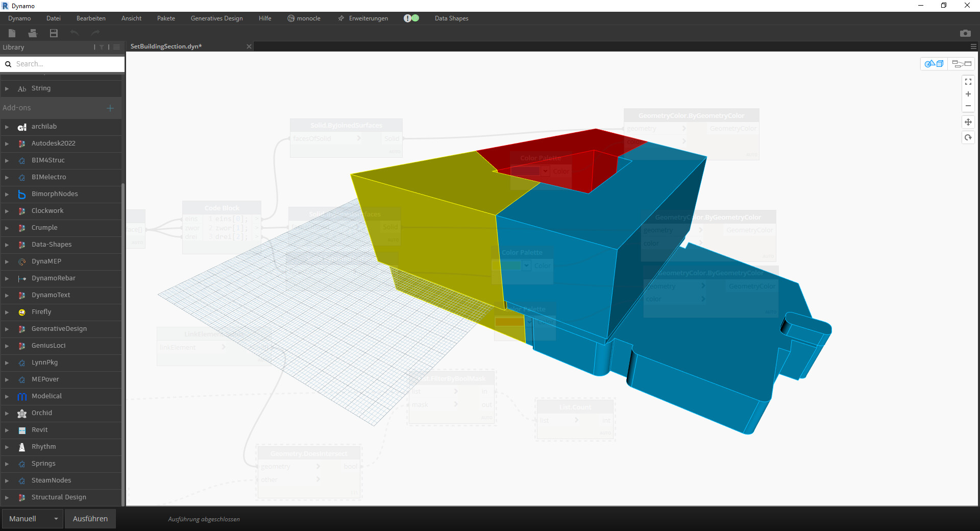Click the BimorphNodes package icon
980x531 pixels.
tap(22, 195)
